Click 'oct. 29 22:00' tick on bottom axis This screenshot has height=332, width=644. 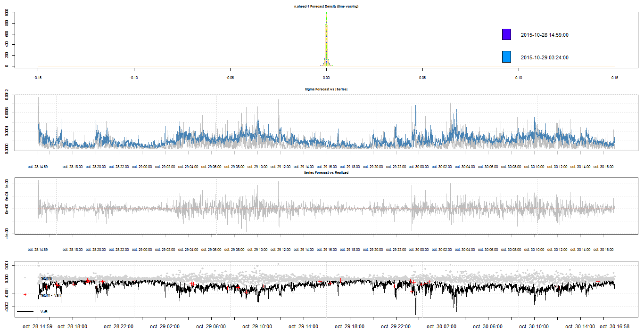(x=395, y=326)
